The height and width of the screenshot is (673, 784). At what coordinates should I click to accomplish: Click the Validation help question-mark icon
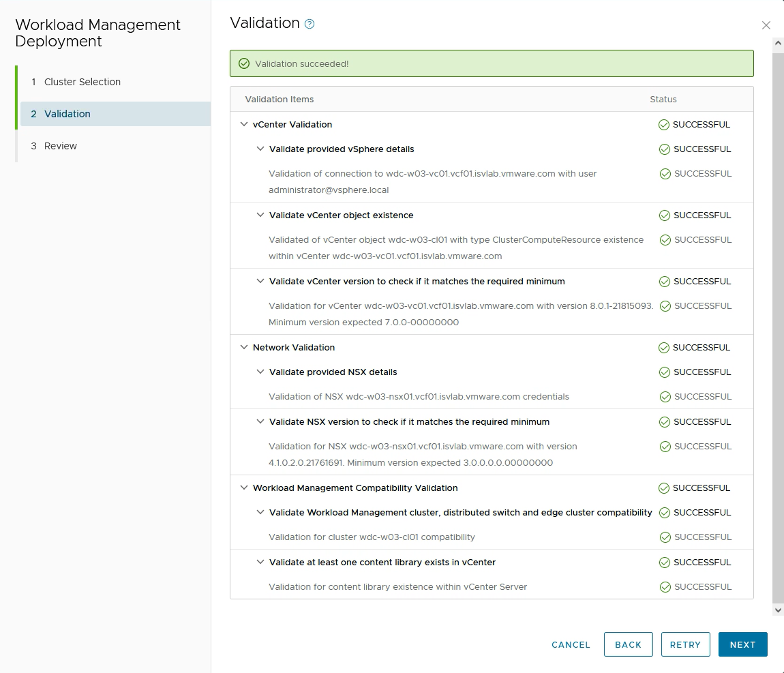tap(310, 24)
